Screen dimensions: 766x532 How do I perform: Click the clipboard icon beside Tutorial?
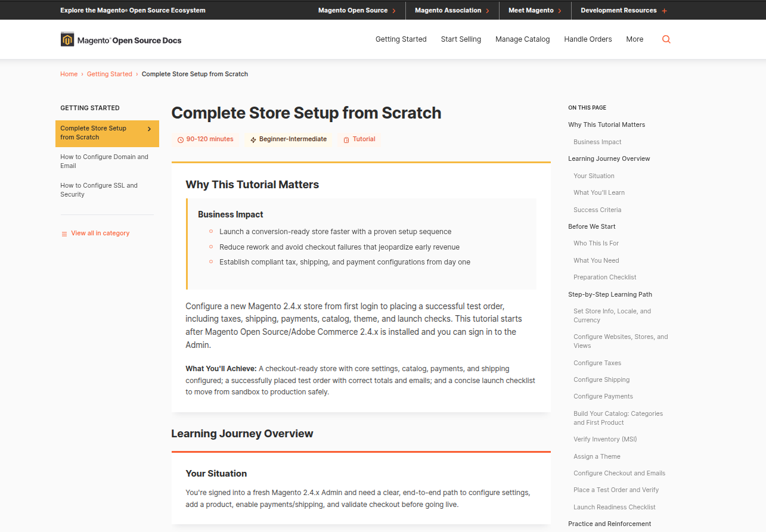(346, 139)
